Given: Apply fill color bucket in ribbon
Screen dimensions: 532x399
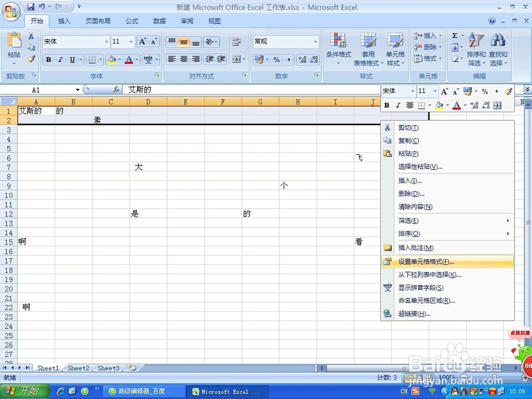Looking at the screenshot, I should pos(111,60).
